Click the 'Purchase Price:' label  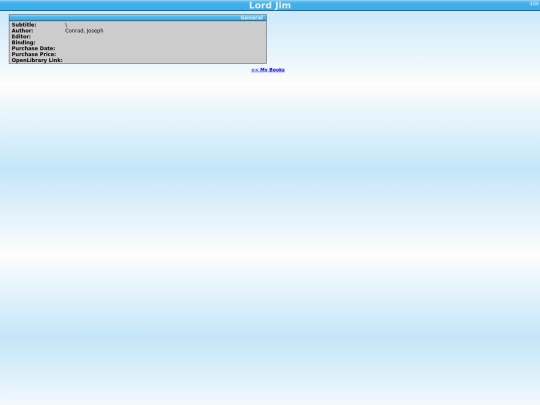coord(34,54)
